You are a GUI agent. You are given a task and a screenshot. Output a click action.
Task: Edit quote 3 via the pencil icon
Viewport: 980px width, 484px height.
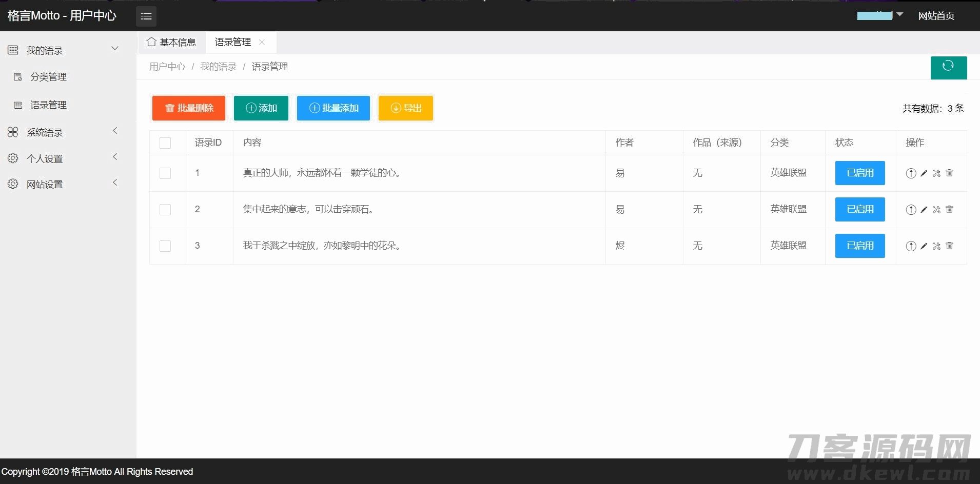pyautogui.click(x=924, y=246)
